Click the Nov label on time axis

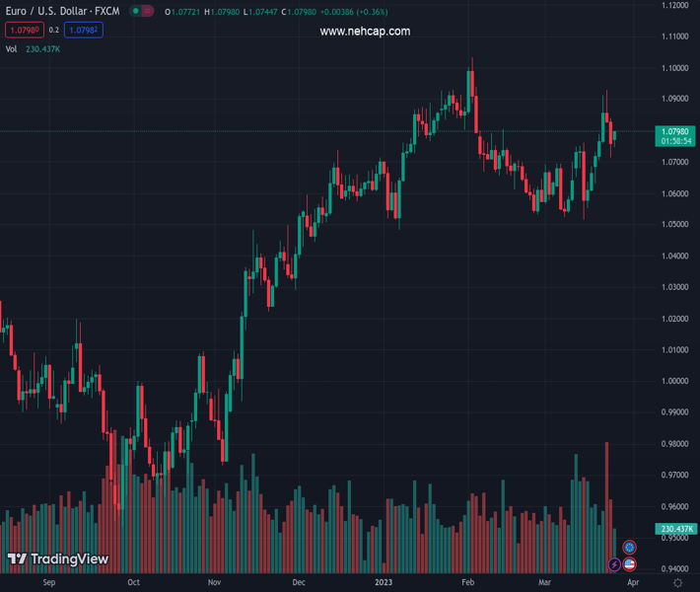pos(214,583)
